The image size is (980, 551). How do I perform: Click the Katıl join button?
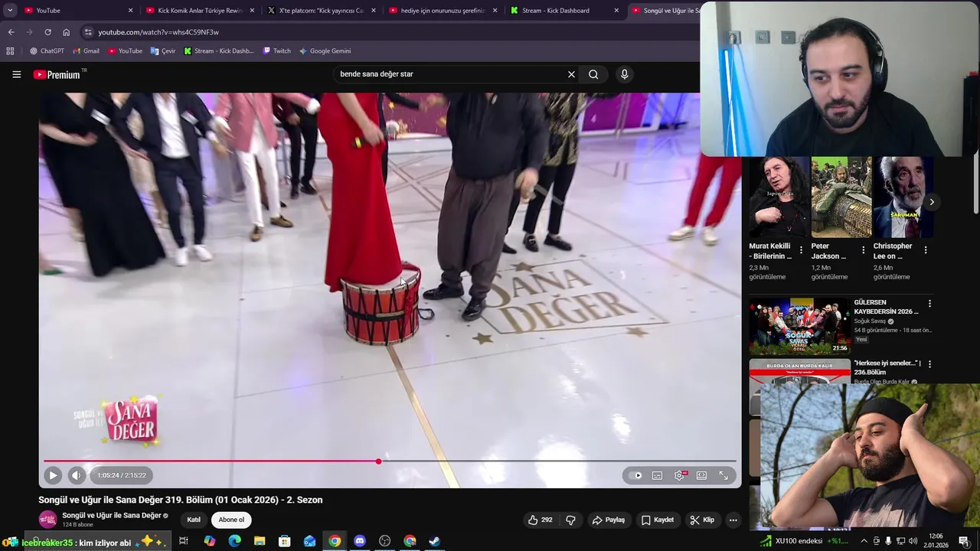click(x=194, y=520)
